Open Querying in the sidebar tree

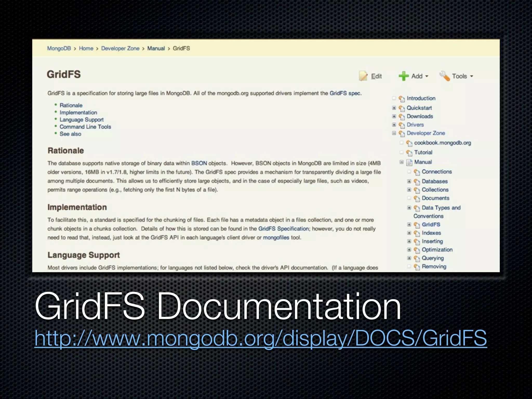(433, 258)
